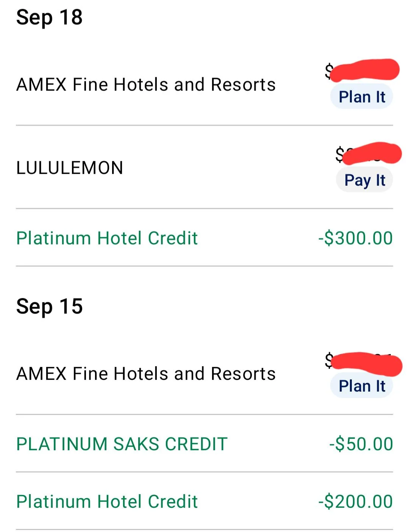Tap Pay It for the LULULEMON charge
Screen dimensions: 409x532
tap(364, 180)
